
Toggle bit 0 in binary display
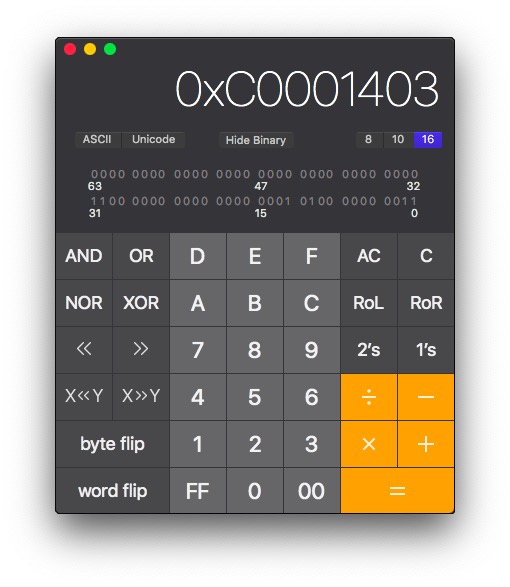pos(414,201)
